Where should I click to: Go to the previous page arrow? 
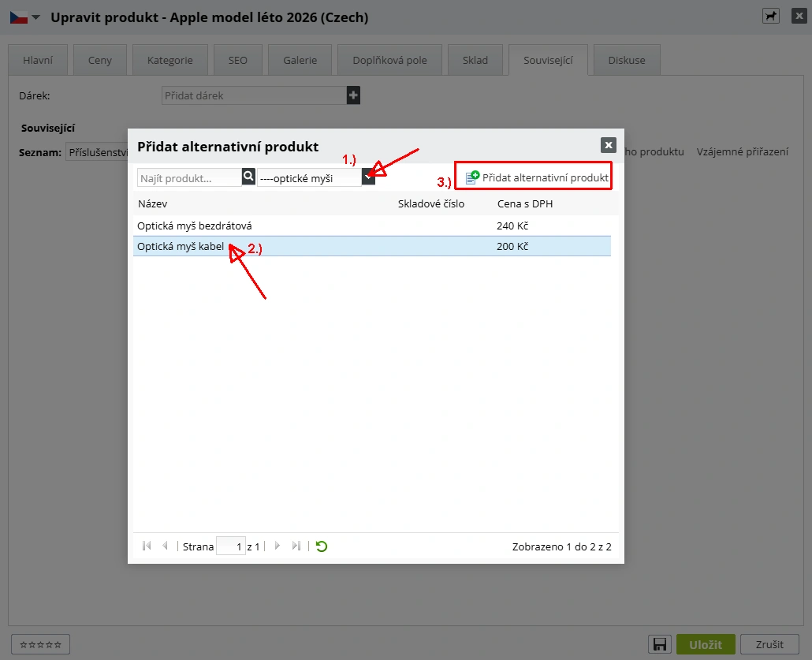(166, 546)
